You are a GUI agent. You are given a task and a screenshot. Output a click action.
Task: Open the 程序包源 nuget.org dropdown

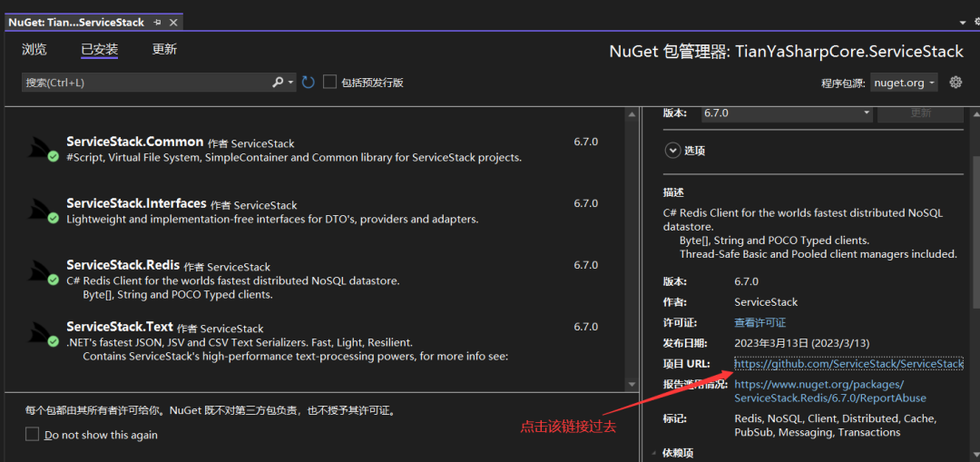tap(904, 83)
